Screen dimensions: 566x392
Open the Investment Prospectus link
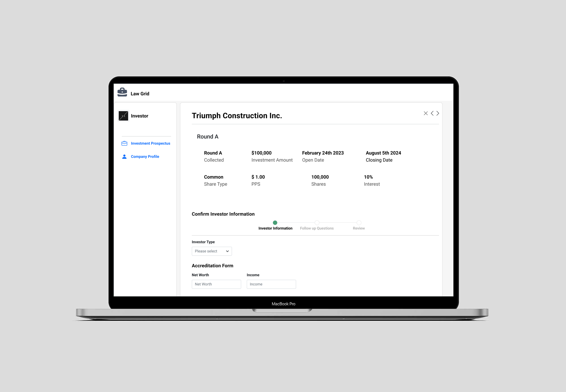pyautogui.click(x=150, y=143)
